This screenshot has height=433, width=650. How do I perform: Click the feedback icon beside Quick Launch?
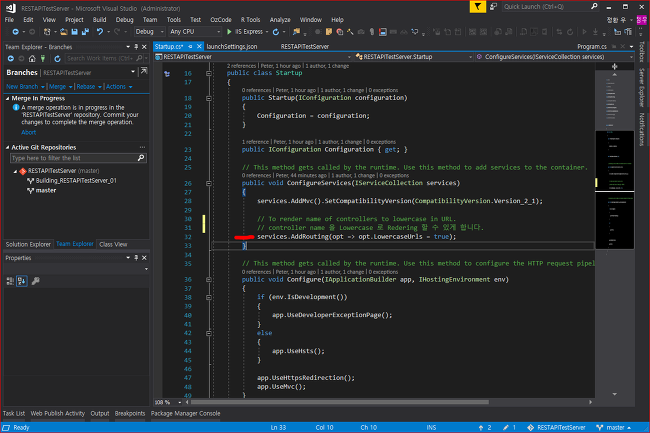coord(493,7)
